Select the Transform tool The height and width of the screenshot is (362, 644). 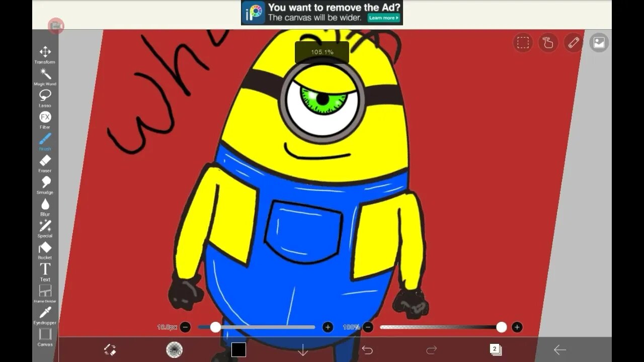coord(45,55)
